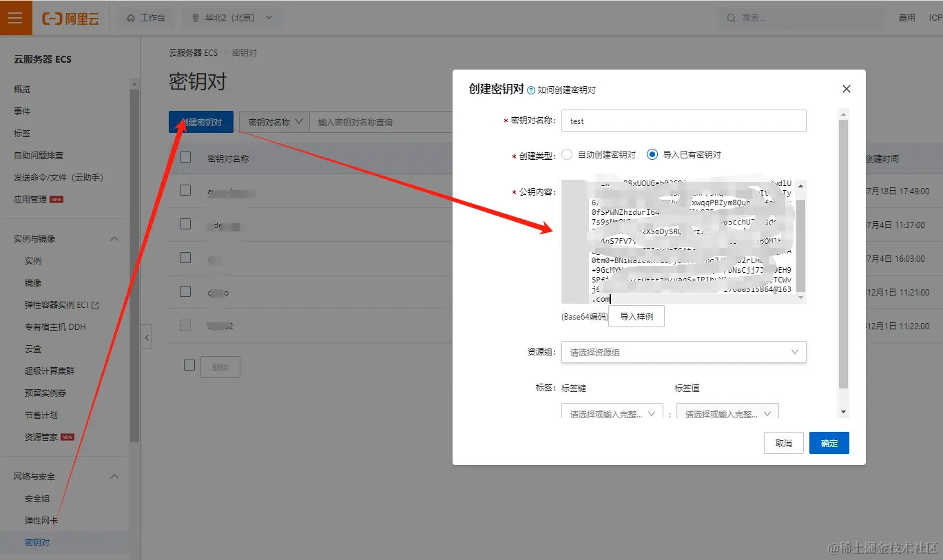
Task: Collapse the sidebar using the left arrow handle
Action: [x=147, y=337]
